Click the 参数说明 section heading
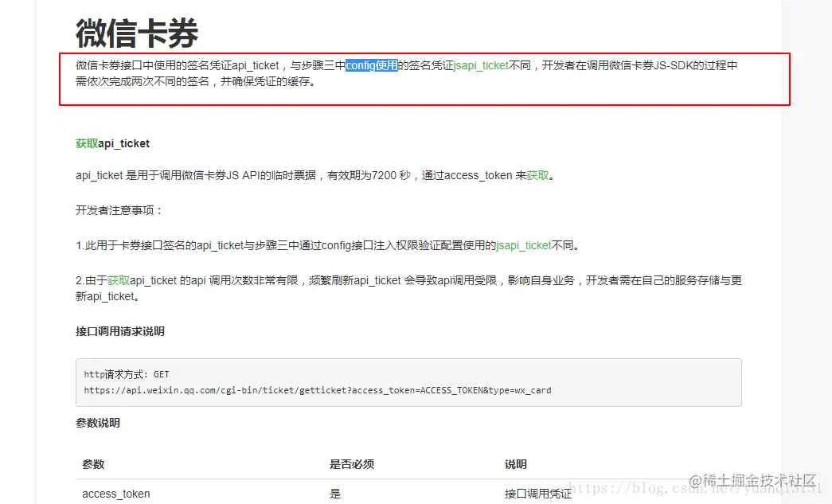 (x=98, y=423)
